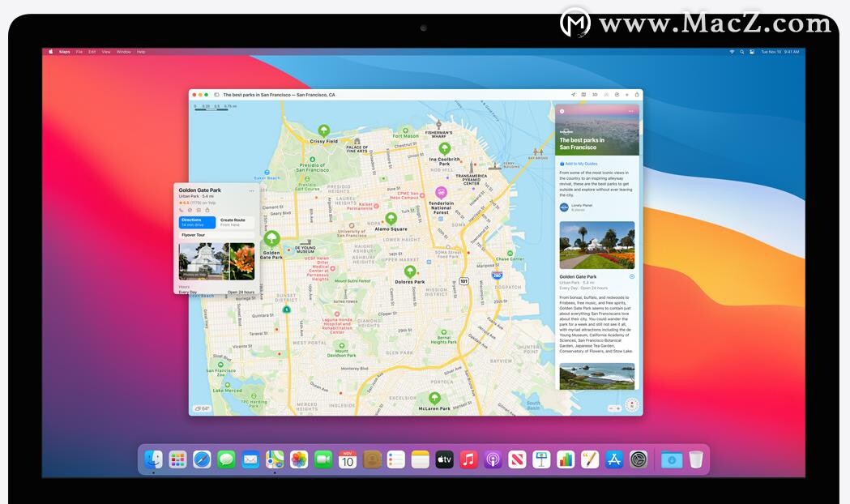Viewport: 850px width, 504px height.
Task: Click the Spotlight search icon in menu bar
Action: coord(741,52)
